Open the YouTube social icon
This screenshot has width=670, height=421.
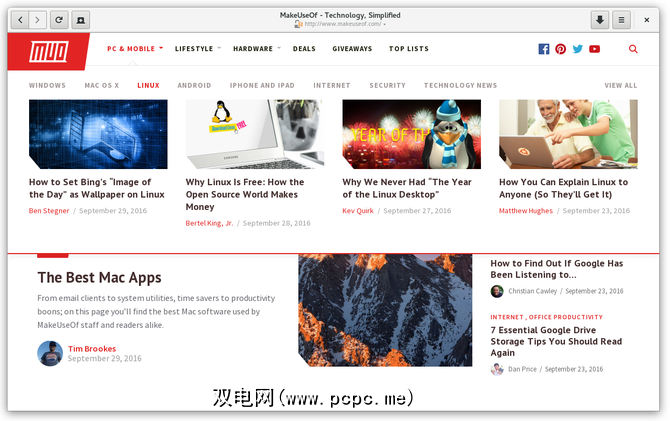coord(594,49)
